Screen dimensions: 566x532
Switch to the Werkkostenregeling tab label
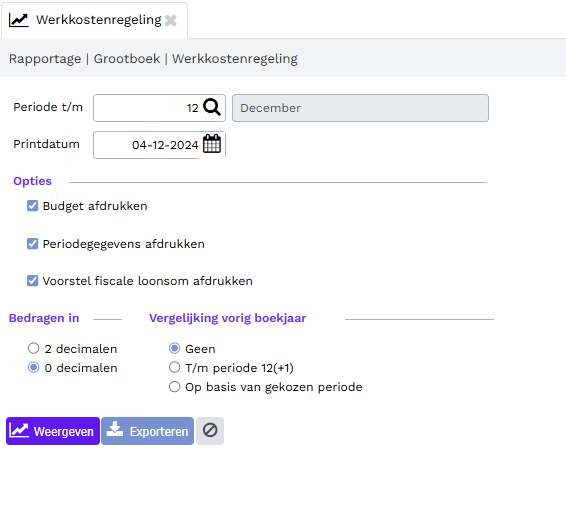pyautogui.click(x=99, y=20)
